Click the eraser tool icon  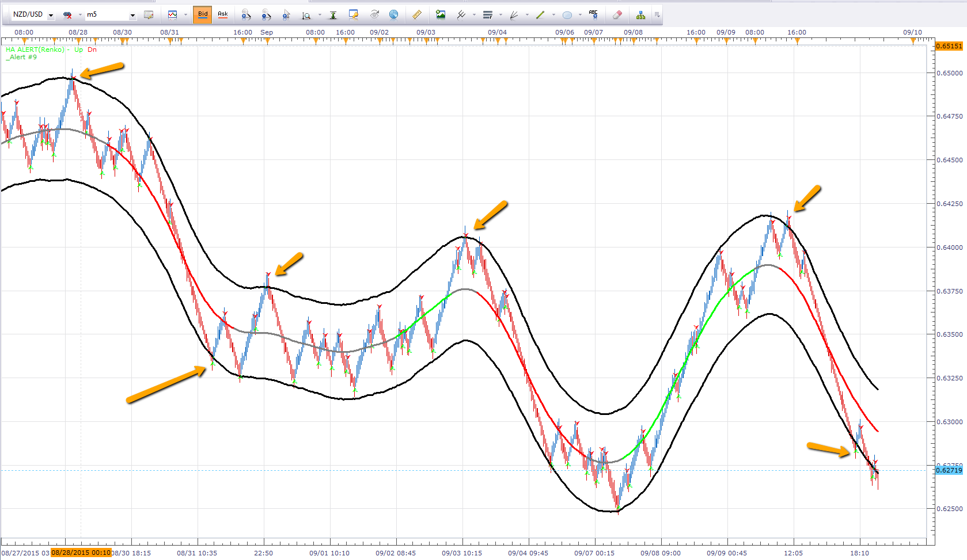(x=617, y=14)
